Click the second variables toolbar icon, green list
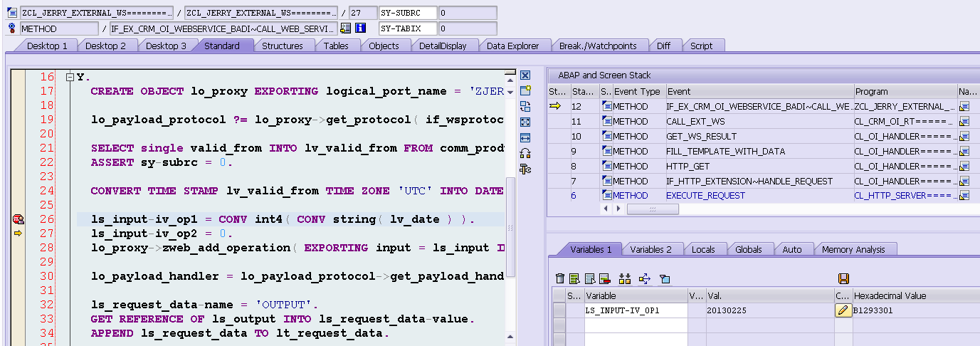Image resolution: width=980 pixels, height=346 pixels. [574, 278]
